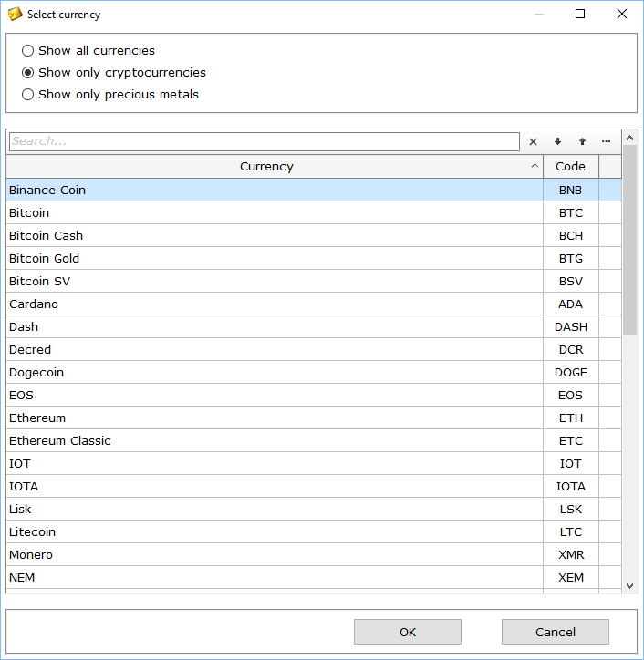
Task: Select the Bitcoin Cash row
Action: (314, 235)
